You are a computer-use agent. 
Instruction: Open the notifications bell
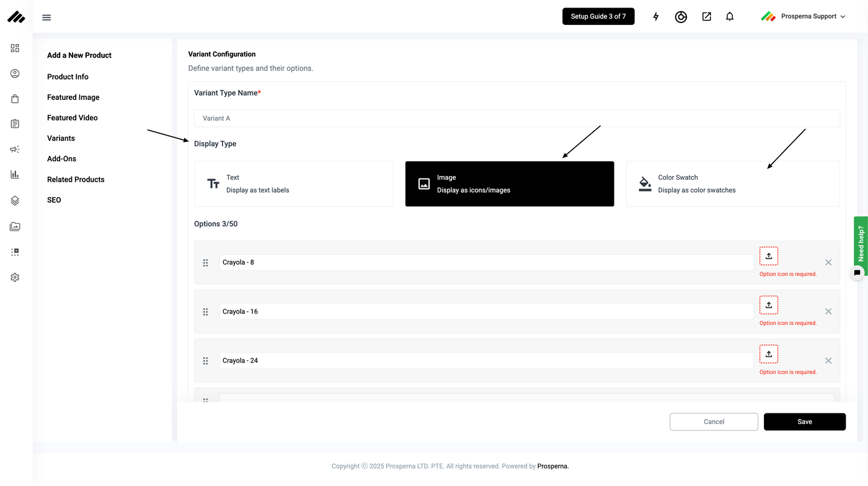click(730, 17)
